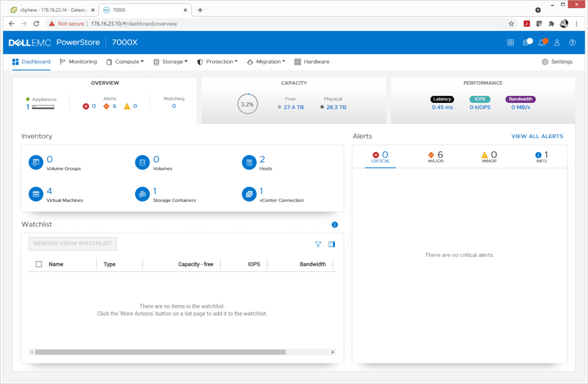
Task: Switch to the INFO alerts tab
Action: 541,157
